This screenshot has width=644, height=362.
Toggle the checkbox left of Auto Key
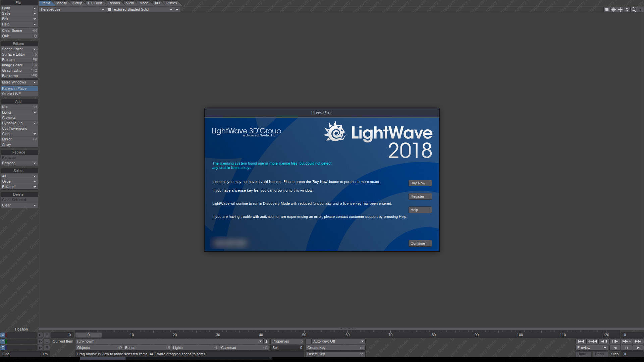pyautogui.click(x=308, y=341)
